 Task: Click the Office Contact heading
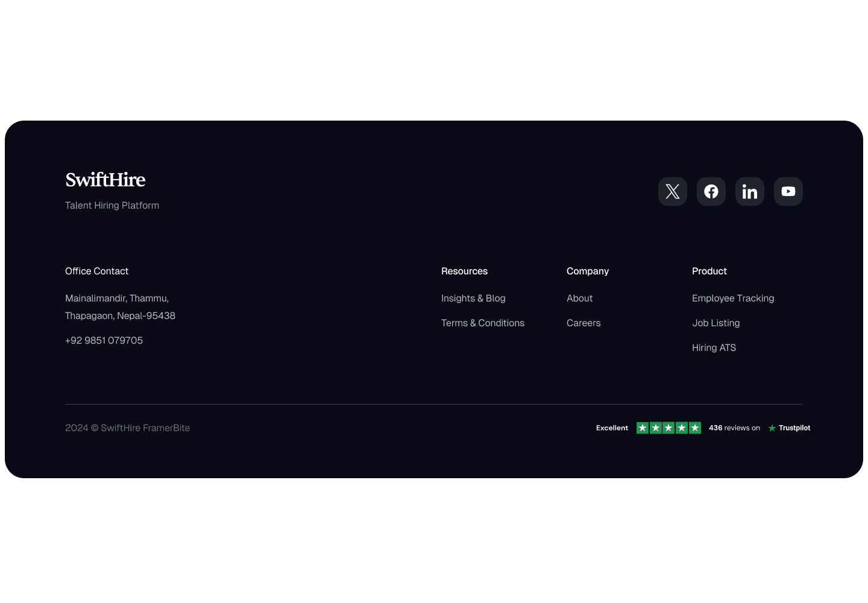coord(96,271)
